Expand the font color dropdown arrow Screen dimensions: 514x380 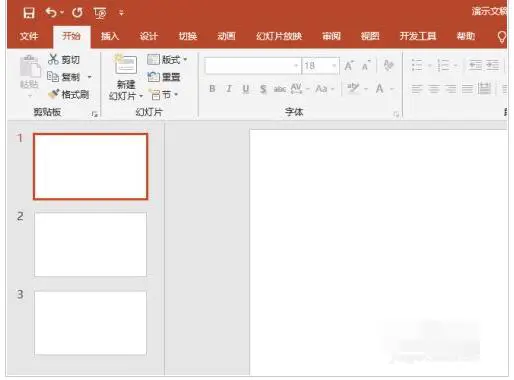(x=392, y=89)
